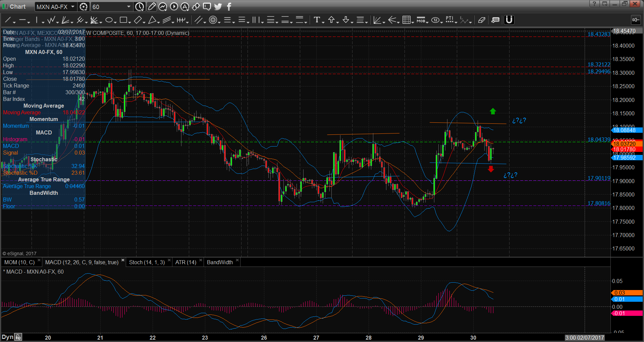
Task: Select the zigzag wave drawing tool
Action: pyautogui.click(x=51, y=20)
